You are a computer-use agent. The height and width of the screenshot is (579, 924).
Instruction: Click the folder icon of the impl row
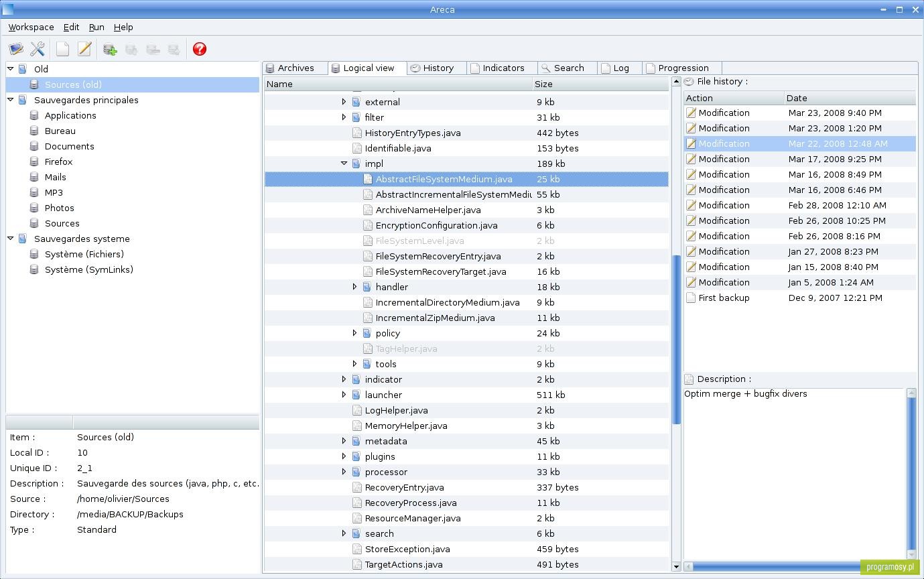[356, 164]
